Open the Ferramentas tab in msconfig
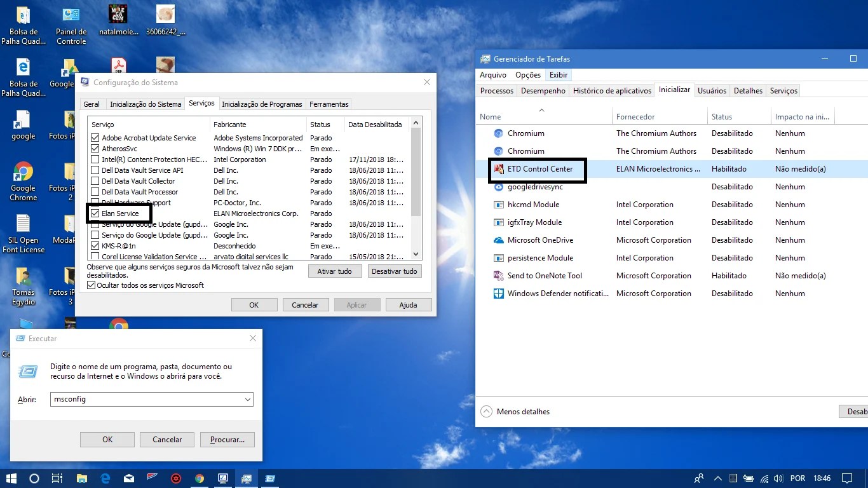This screenshot has width=868, height=488. tap(329, 104)
